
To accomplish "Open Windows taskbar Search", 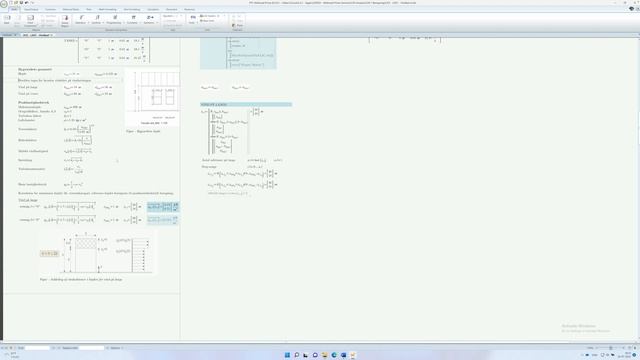I will pos(297,355).
